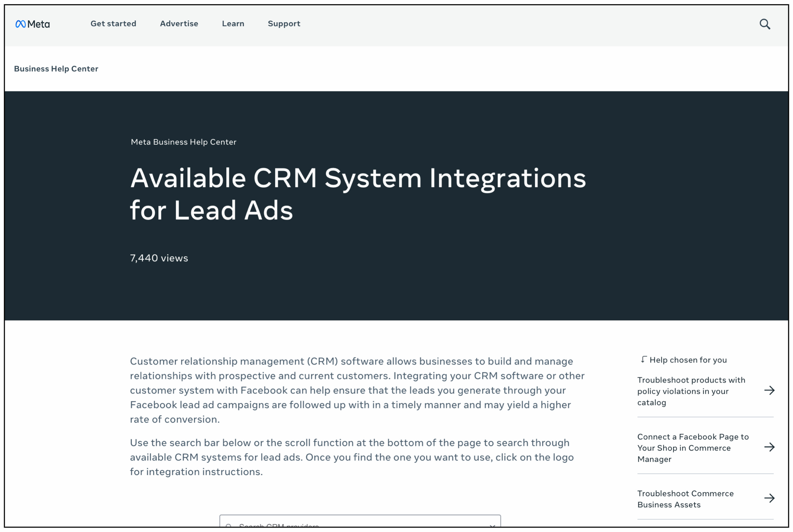Viewport: 793px width, 532px height.
Task: Click the Help chosen for you label
Action: click(688, 360)
